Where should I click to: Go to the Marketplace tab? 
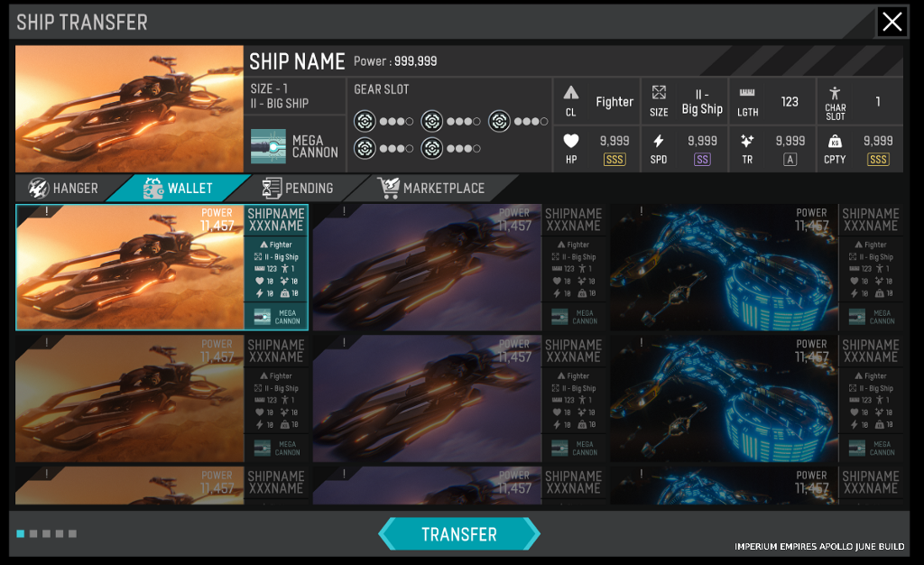pos(432,189)
